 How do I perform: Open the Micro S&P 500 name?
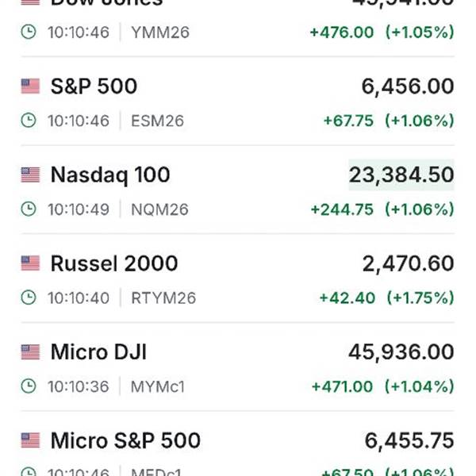tap(125, 440)
